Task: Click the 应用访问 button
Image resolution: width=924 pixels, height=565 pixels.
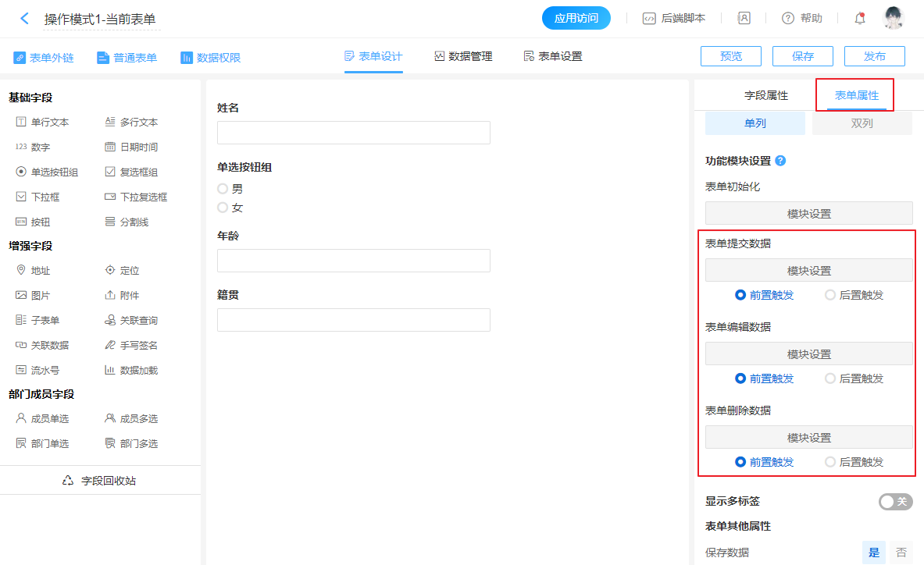Action: [576, 18]
